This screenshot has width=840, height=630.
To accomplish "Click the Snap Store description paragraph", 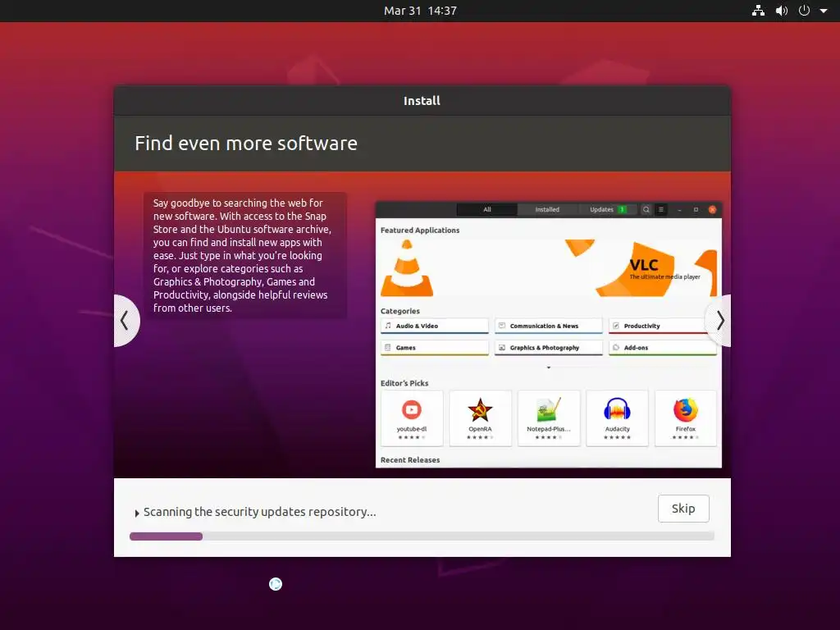I will tap(242, 256).
